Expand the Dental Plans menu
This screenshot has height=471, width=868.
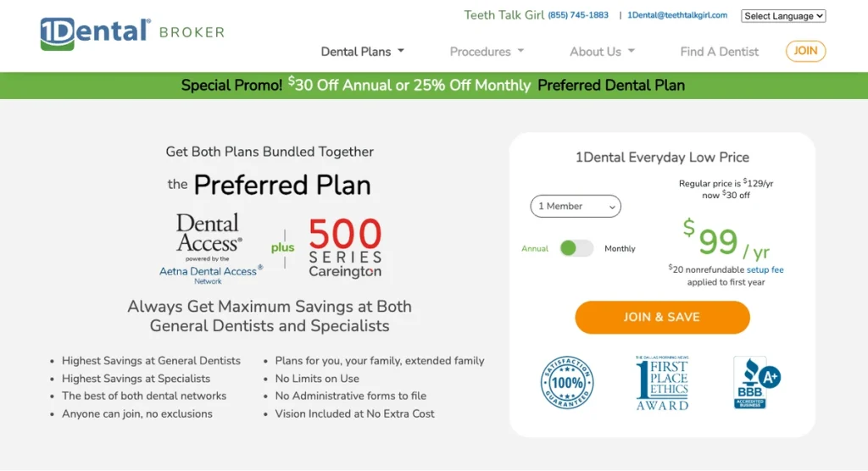362,52
